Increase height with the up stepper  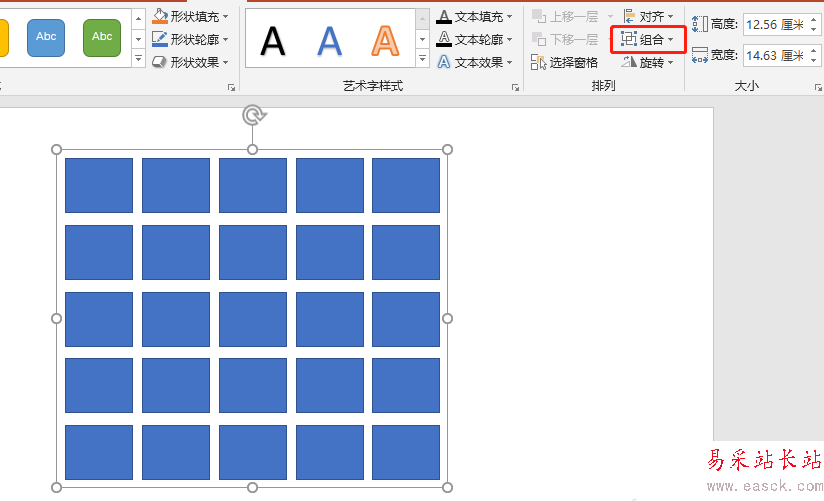pos(814,20)
